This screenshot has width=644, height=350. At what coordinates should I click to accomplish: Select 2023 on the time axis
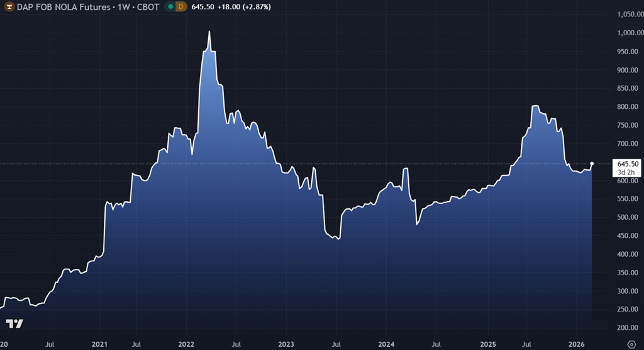[286, 344]
